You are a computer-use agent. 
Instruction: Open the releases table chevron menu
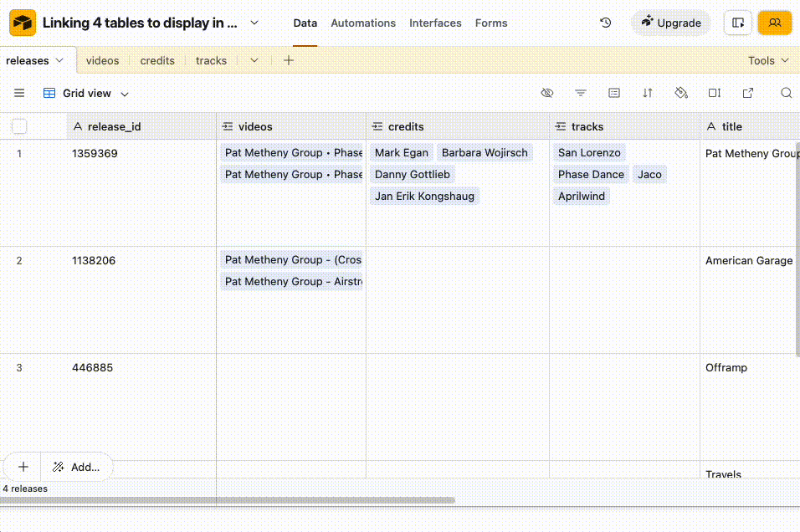pos(59,60)
